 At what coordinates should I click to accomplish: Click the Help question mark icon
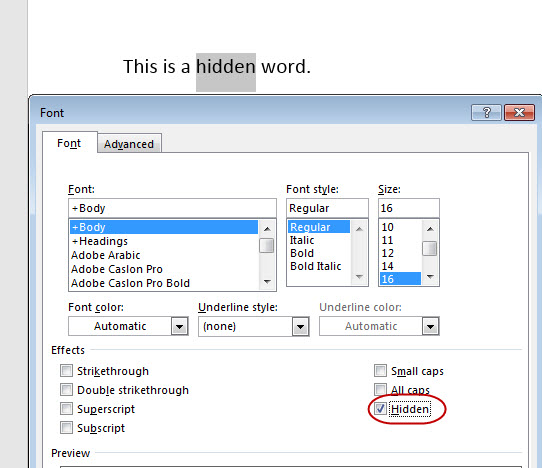point(486,113)
